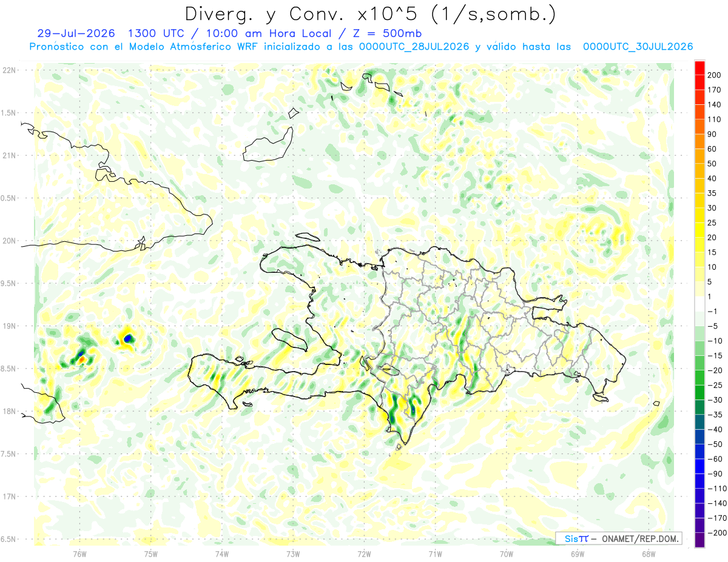The height and width of the screenshot is (562, 728).
Task: Click the '60' value on the color scale
Action: click(713, 149)
